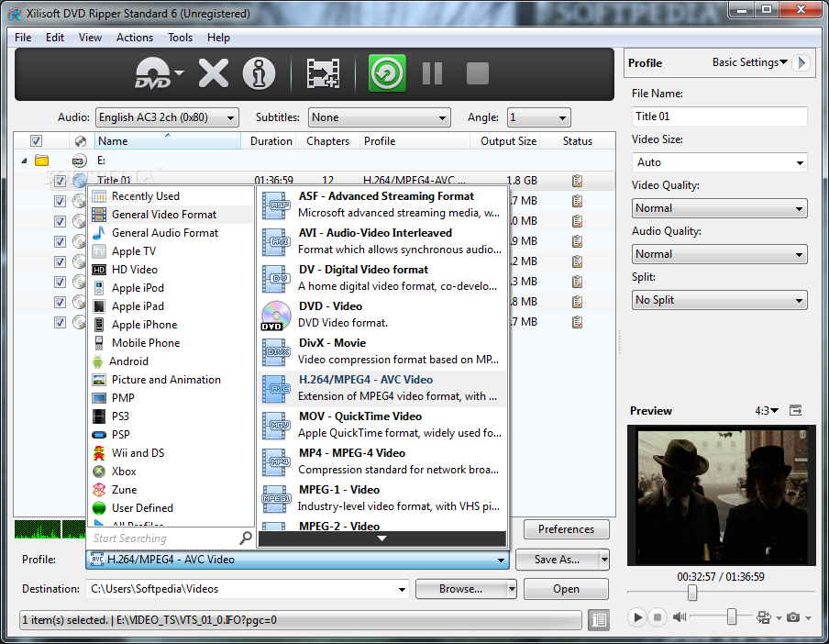Screen dimensions: 829x644
Task: Uncheck the checkbox on the .0 MB row
Action: [60, 221]
